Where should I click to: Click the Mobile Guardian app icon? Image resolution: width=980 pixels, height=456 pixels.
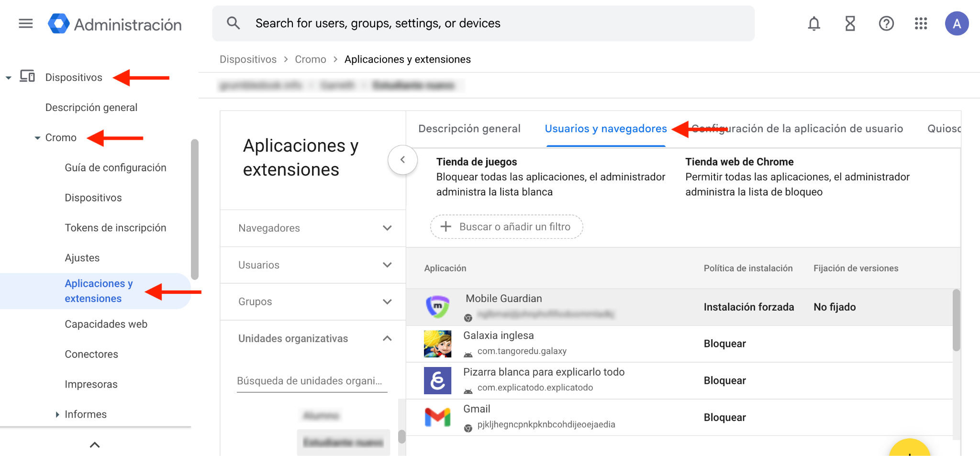coord(437,307)
